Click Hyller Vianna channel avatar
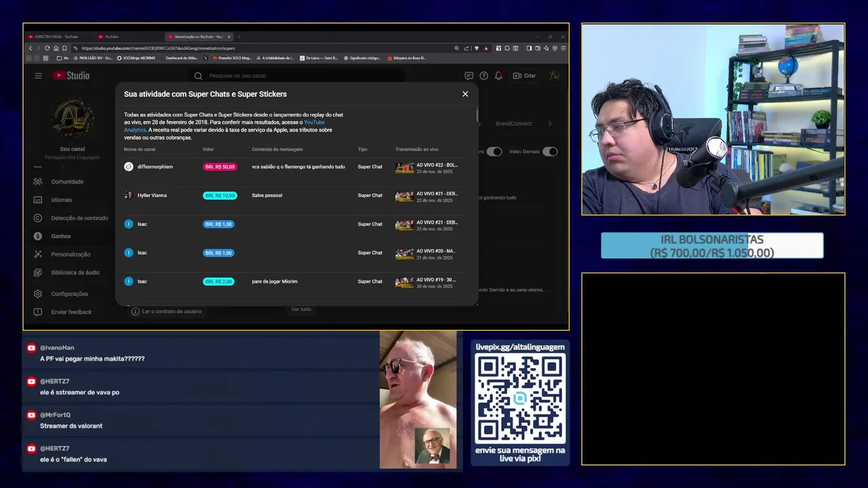This screenshot has height=488, width=868. click(x=129, y=195)
